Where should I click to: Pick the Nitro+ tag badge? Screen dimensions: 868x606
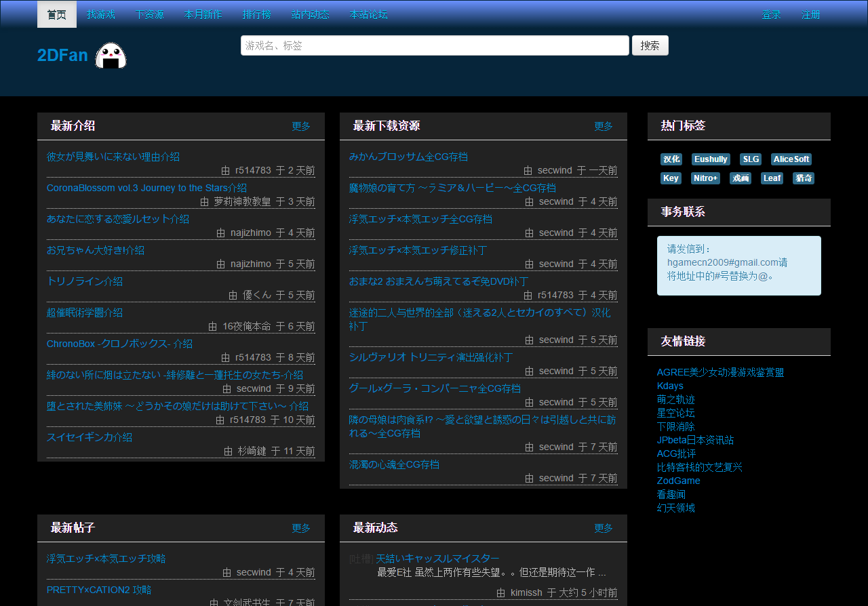[x=705, y=178]
